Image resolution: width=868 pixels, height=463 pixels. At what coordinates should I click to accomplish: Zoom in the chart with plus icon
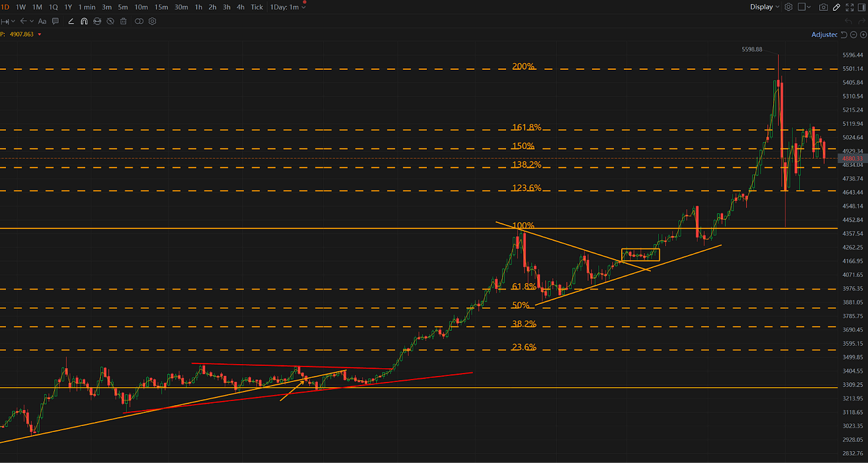pos(863,35)
